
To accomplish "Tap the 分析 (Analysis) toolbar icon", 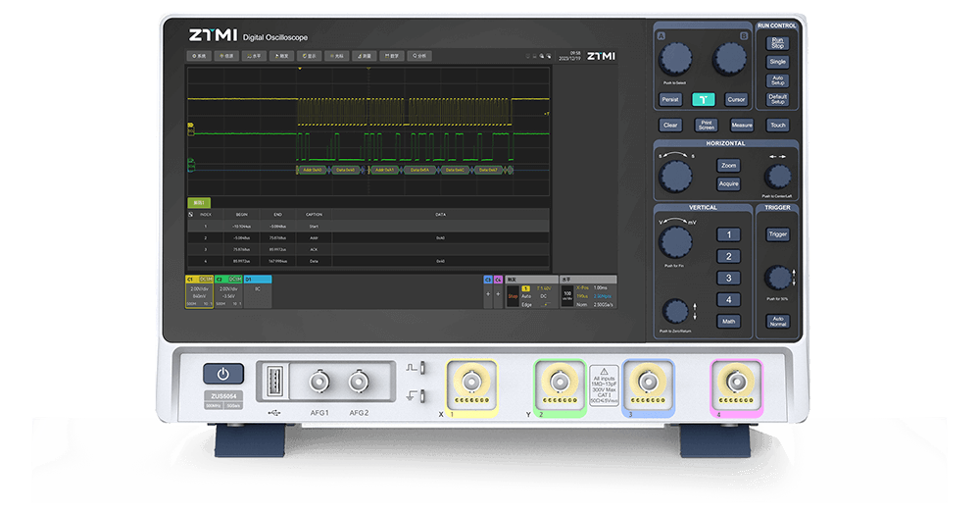I will click(x=419, y=56).
